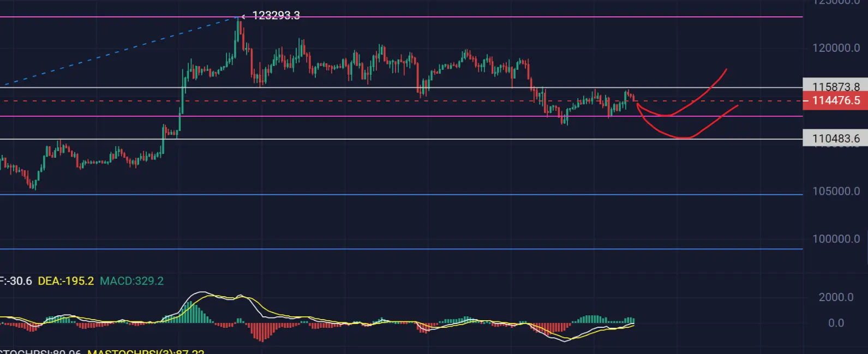This screenshot has width=868, height=354.
Task: Click the MACD:329.2 indicator value
Action: [131, 281]
